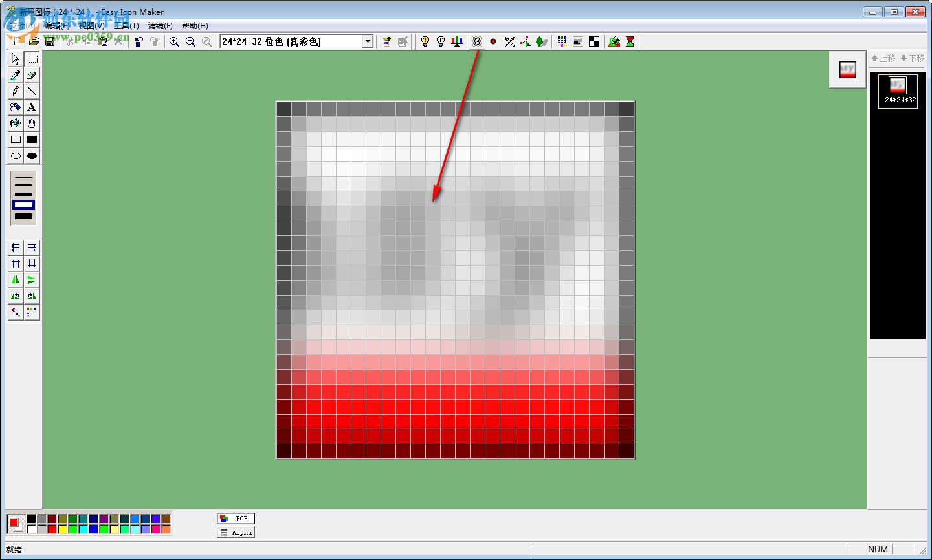932x560 pixels.
Task: Add a new image format
Action: pos(386,41)
